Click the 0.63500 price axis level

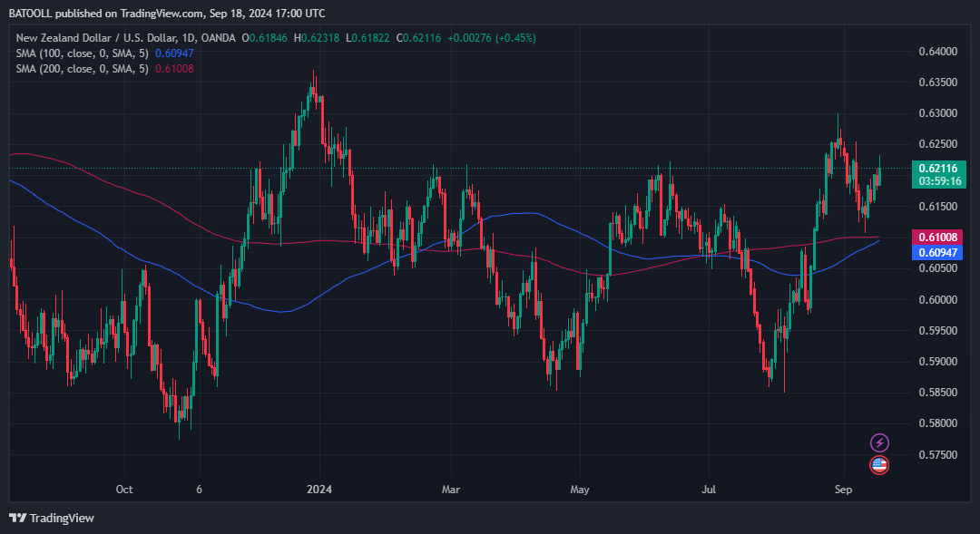(x=938, y=83)
